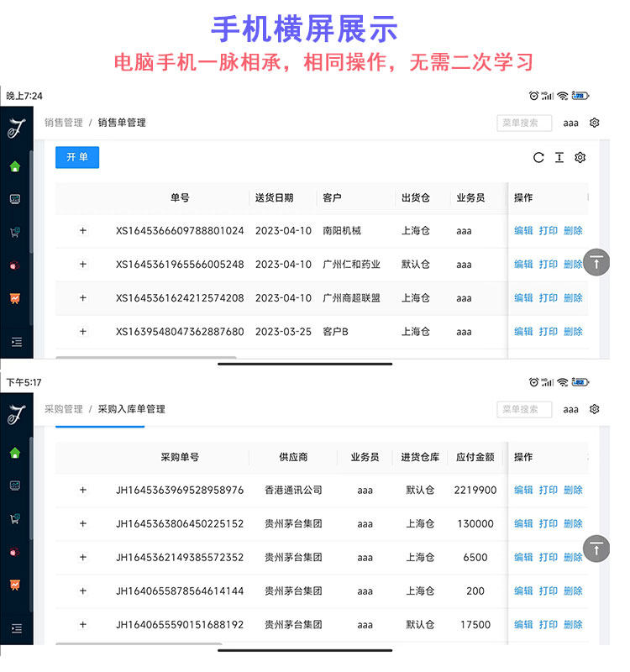Expand row JH1645362149385572352
Viewport: 630px width, 672px height.
pyautogui.click(x=83, y=557)
